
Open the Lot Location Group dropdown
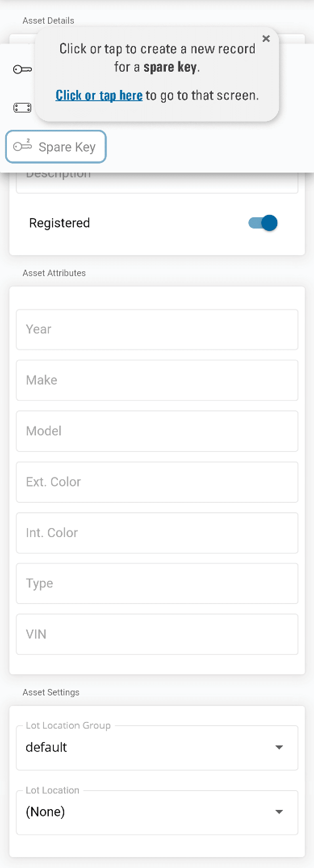pyautogui.click(x=157, y=747)
